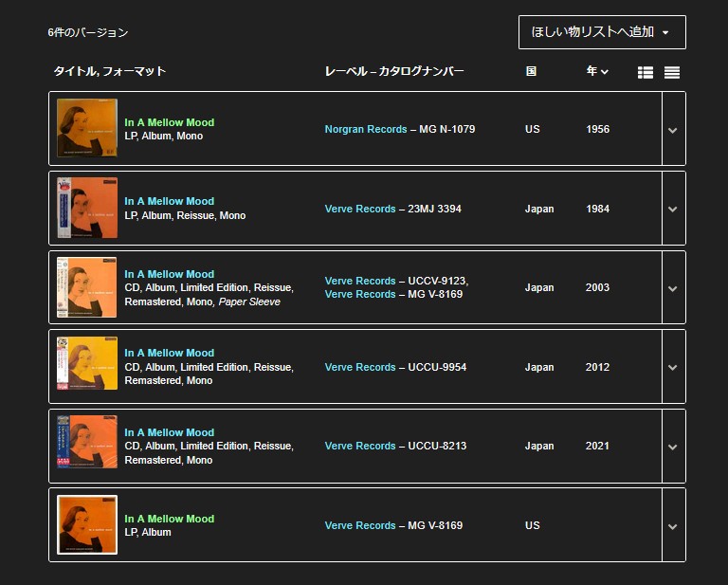Click the 国 column header
728x585 pixels.
(531, 71)
